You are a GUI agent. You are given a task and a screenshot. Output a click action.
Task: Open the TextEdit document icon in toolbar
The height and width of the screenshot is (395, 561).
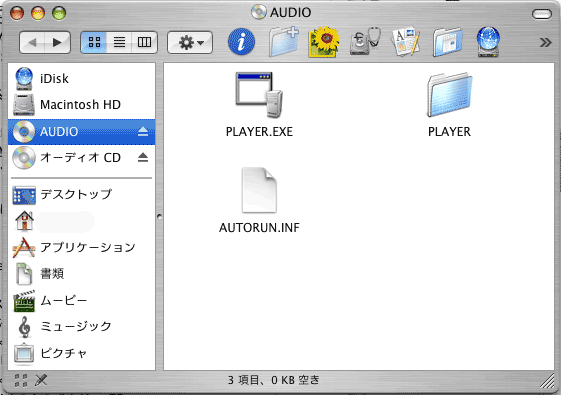(406, 42)
